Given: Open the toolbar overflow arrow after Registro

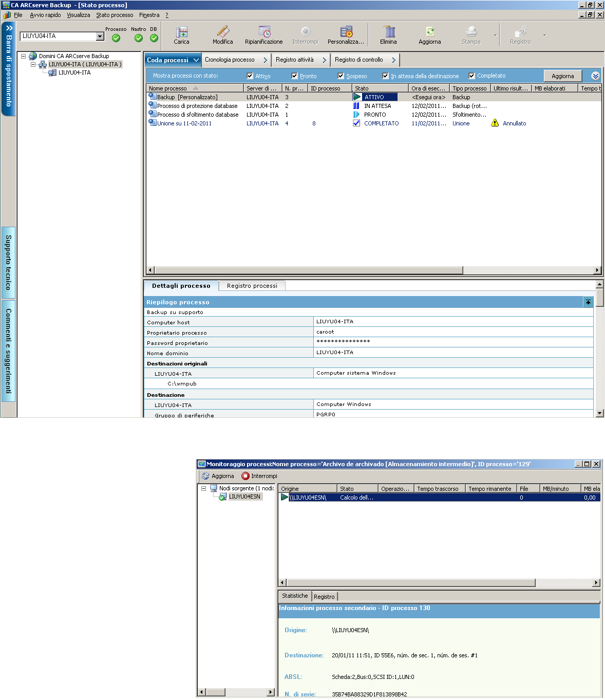Looking at the screenshot, I should pyautogui.click(x=544, y=35).
